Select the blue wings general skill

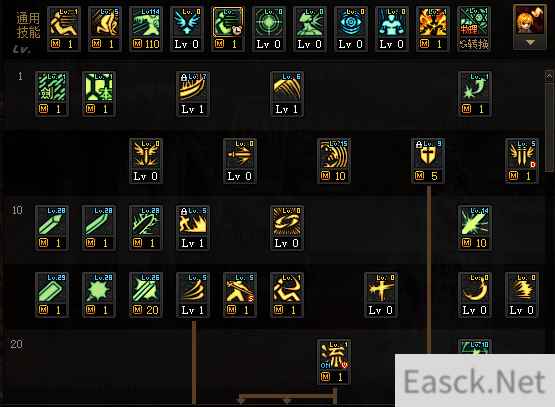point(187,29)
